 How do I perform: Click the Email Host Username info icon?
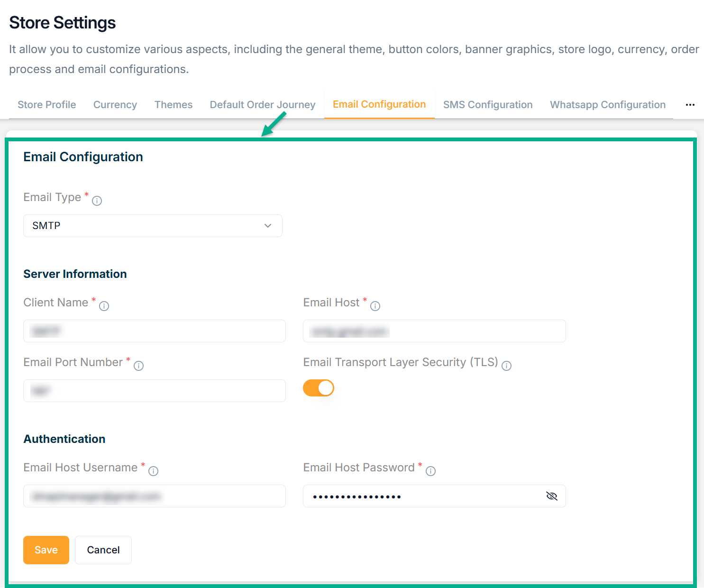[x=153, y=471]
